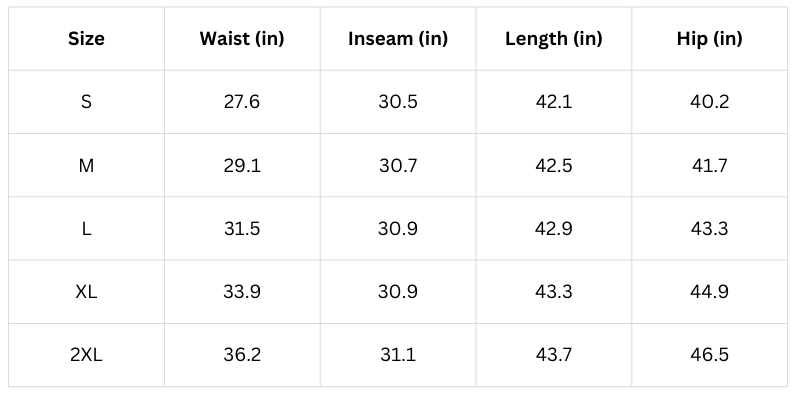Click waist value 36.2 for size 2XL
This screenshot has height=400, width=800.
(242, 355)
